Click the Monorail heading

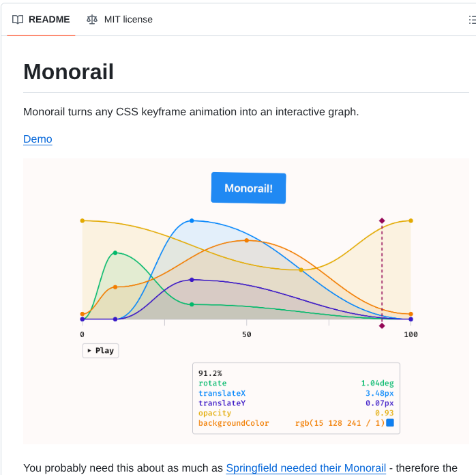[x=69, y=72]
